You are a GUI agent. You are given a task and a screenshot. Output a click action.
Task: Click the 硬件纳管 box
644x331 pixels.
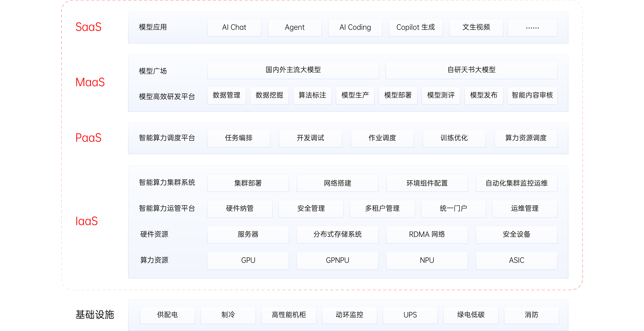(x=240, y=209)
